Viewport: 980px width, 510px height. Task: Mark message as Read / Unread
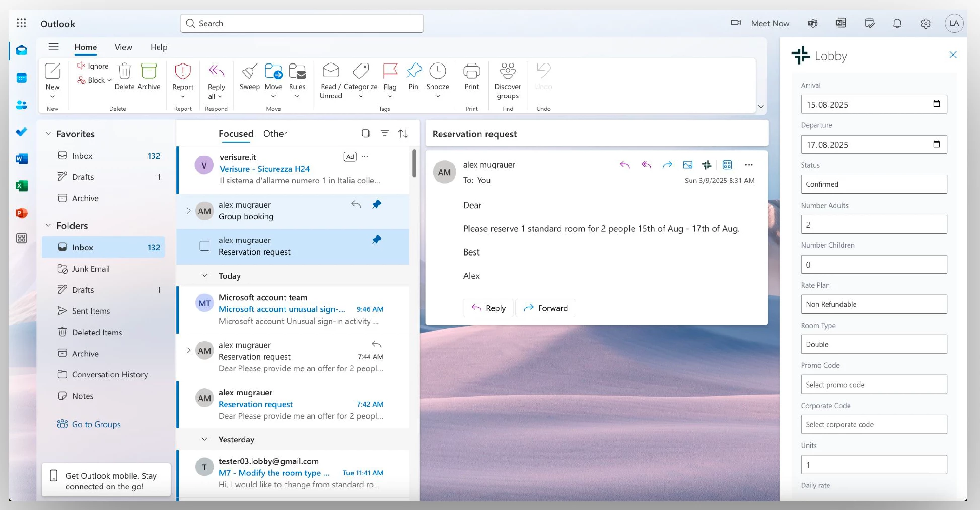331,81
